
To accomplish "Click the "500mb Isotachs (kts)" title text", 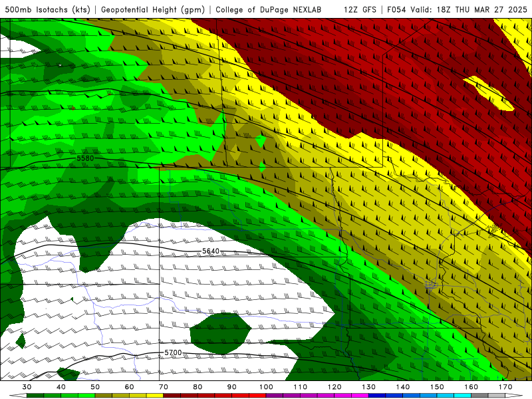I will tap(47, 9).
